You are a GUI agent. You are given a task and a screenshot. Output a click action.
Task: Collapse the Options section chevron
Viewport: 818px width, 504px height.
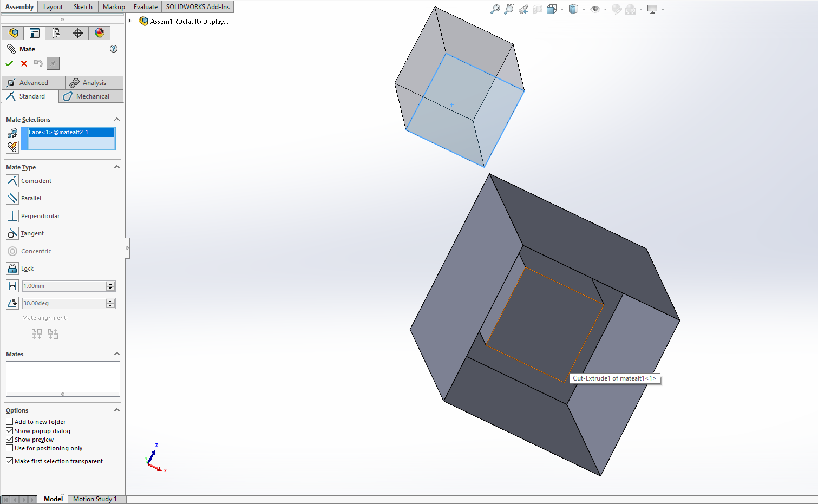pyautogui.click(x=116, y=410)
